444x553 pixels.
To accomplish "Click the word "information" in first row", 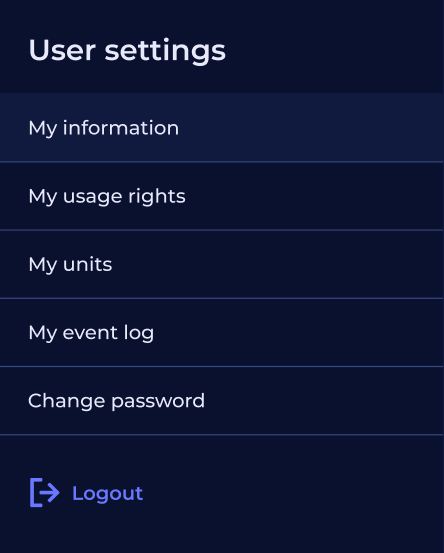I will point(121,127).
